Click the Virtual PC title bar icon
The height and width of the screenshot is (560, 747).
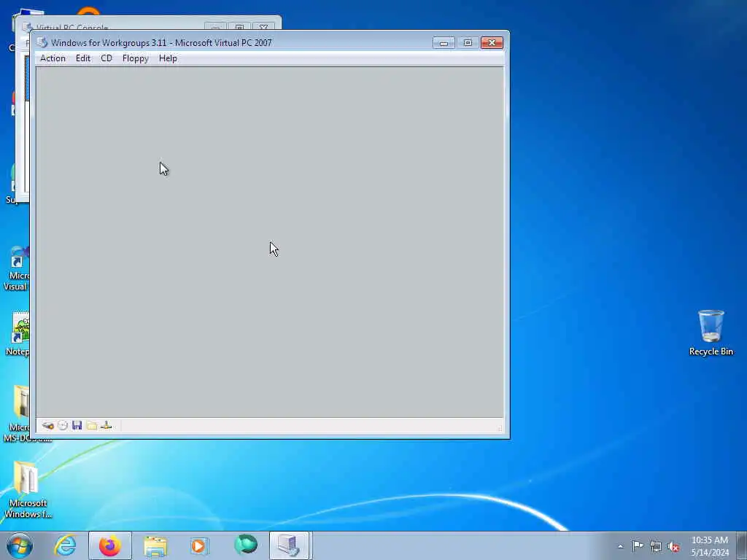tap(42, 42)
